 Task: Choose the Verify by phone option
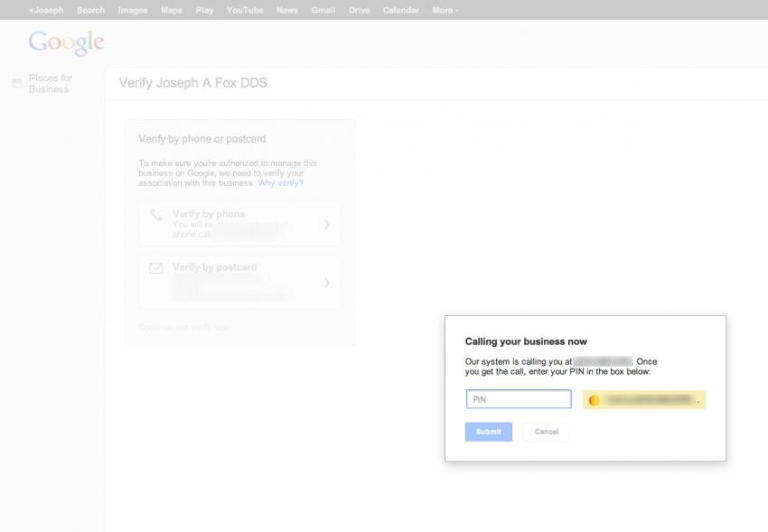click(240, 224)
